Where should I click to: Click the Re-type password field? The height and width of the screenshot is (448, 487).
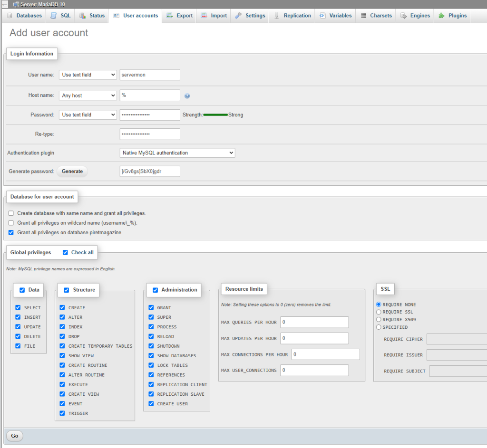pyautogui.click(x=150, y=134)
